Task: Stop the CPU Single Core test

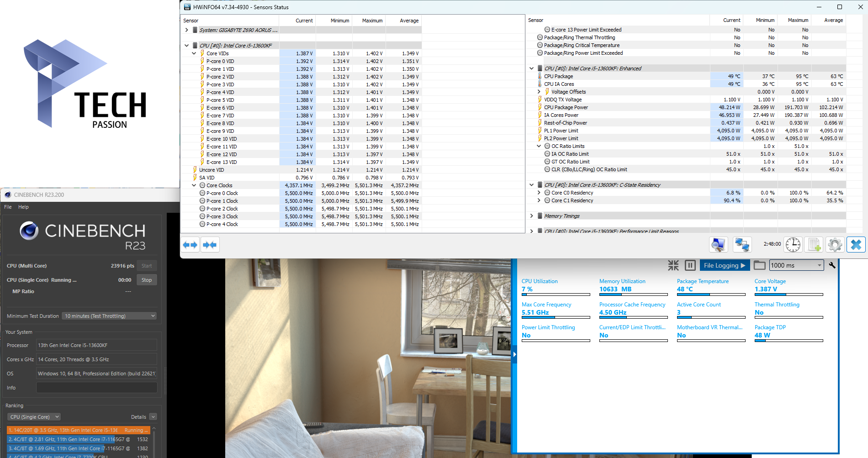Action: [x=146, y=280]
